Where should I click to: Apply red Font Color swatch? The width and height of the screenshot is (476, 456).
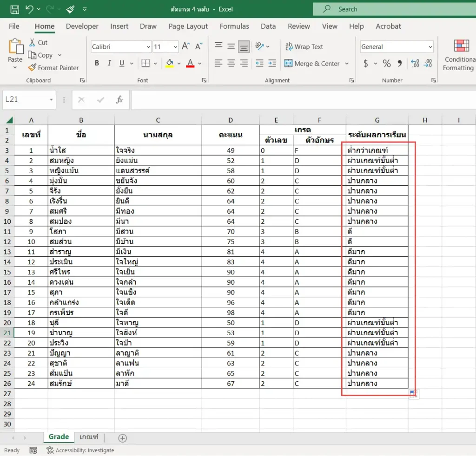tap(190, 63)
